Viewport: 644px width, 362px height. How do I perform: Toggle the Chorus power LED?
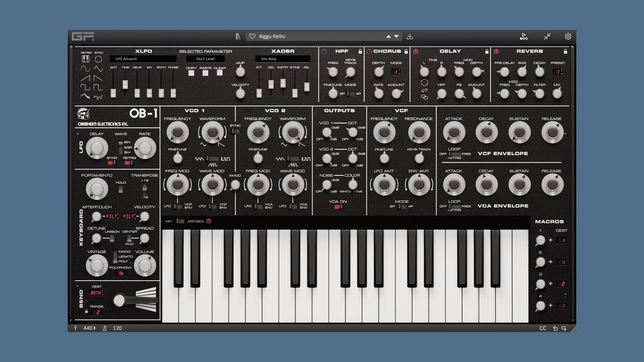point(370,51)
